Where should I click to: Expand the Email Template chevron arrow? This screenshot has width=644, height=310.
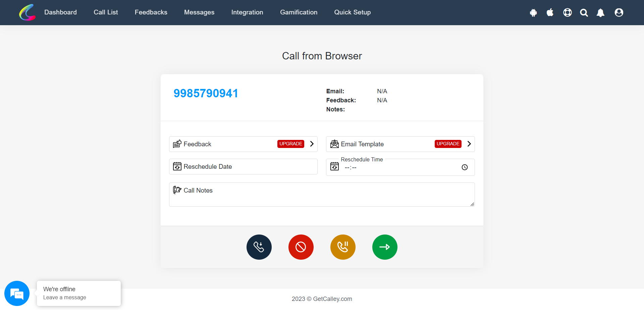[469, 144]
